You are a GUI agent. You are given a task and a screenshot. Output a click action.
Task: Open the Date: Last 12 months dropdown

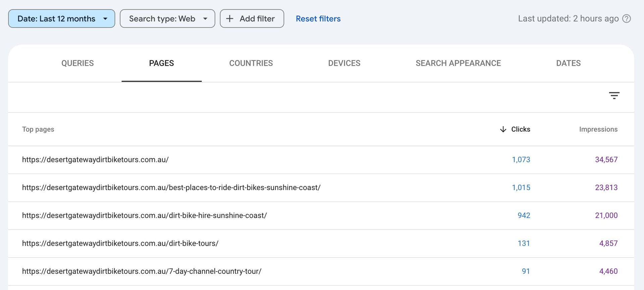pyautogui.click(x=62, y=19)
